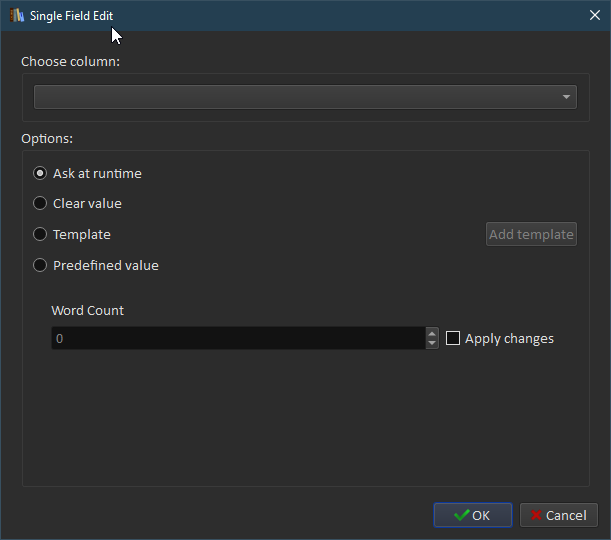Decrease Word Count with the down arrow
Viewport: 611px width, 540px height.
point(432,344)
